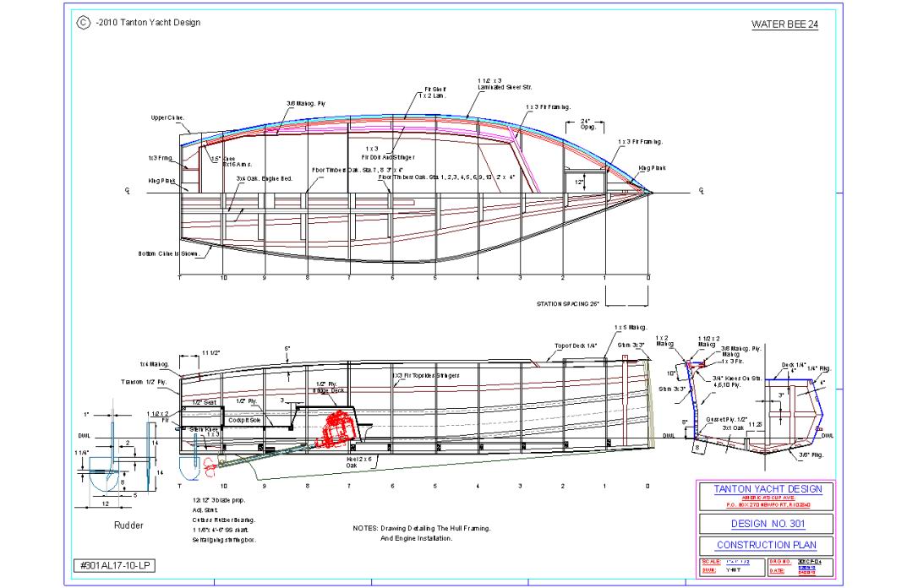The width and height of the screenshot is (907, 588).
Task: Click the WATER BEE 24 title
Action: [x=784, y=24]
